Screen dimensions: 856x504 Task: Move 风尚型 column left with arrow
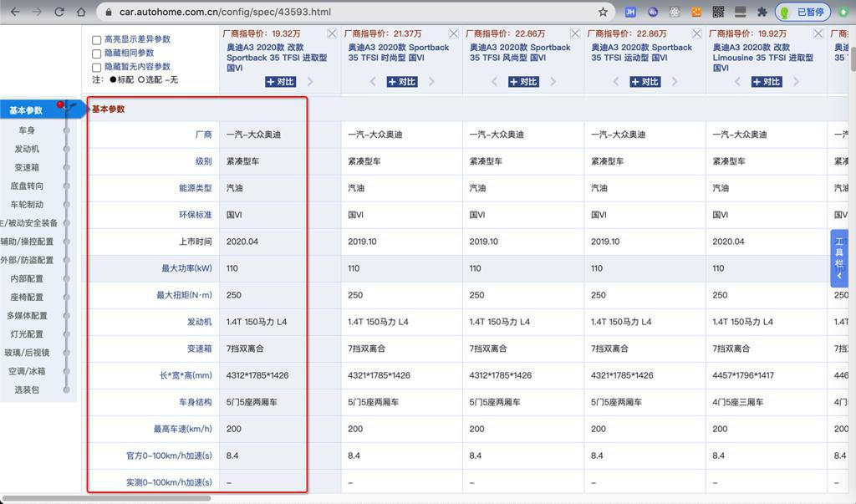point(494,81)
